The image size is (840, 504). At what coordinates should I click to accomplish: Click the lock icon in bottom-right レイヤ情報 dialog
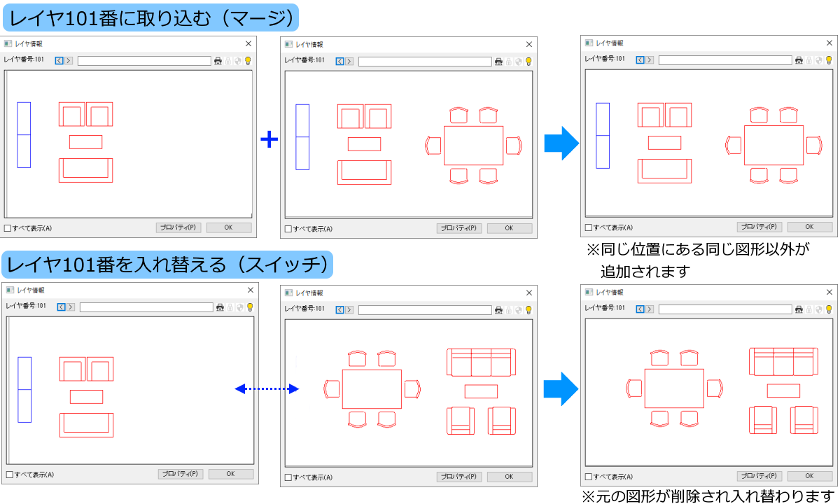pyautogui.click(x=809, y=309)
